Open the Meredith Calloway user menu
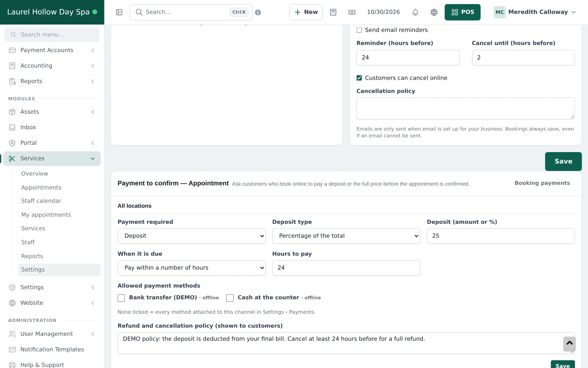 tap(535, 12)
